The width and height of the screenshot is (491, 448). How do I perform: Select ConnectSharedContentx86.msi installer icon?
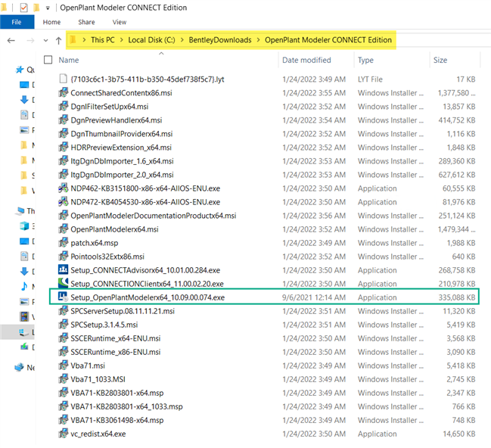click(64, 92)
